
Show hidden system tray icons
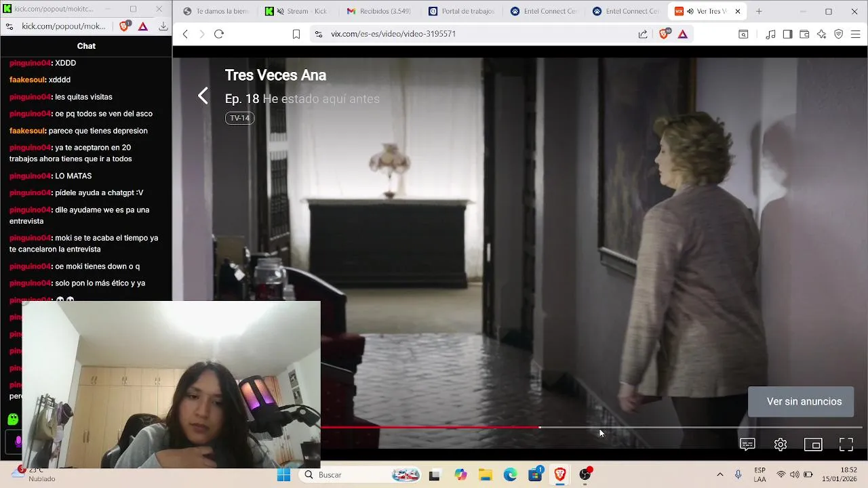719,474
